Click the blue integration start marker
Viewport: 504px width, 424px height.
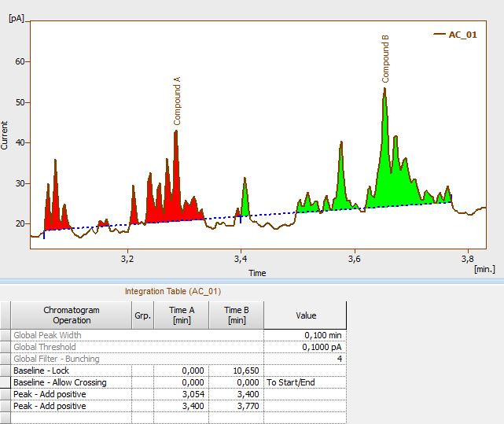pos(44,235)
